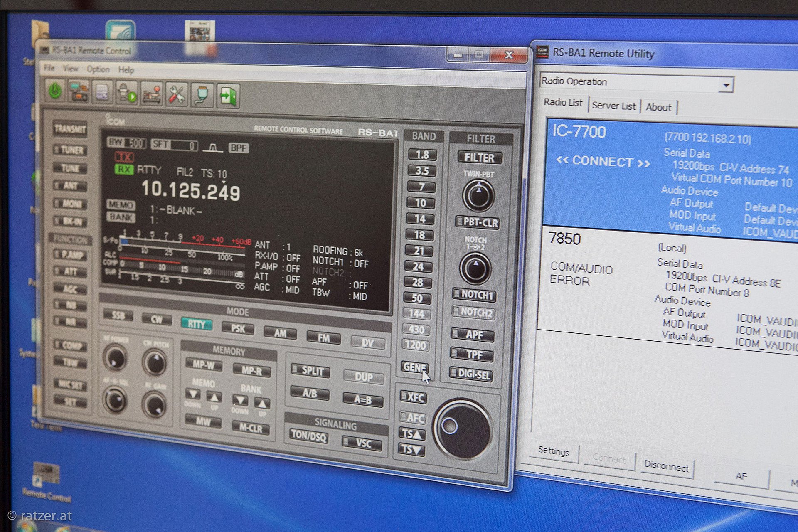The width and height of the screenshot is (798, 532).
Task: Click the FILTER button
Action: (480, 158)
